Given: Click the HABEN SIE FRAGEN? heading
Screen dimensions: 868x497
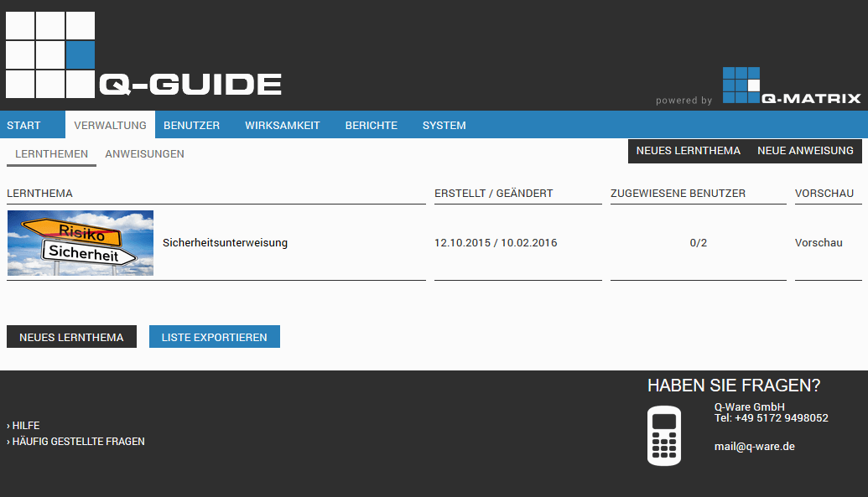Looking at the screenshot, I should (x=734, y=386).
